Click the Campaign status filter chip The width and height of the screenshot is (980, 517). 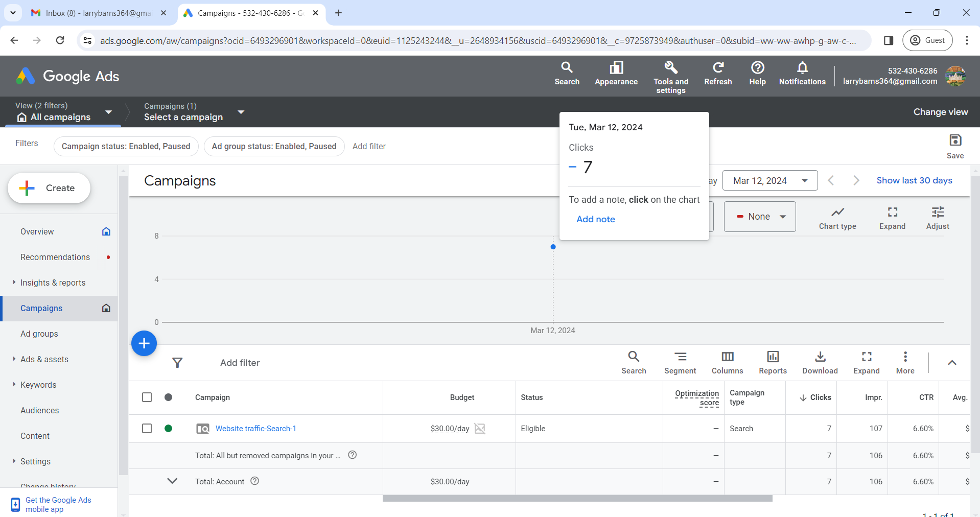click(126, 146)
